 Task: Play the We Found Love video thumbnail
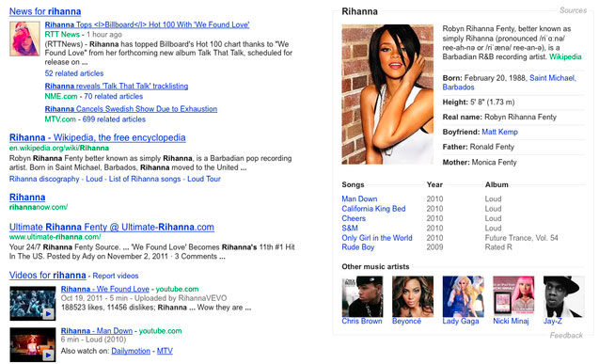[x=33, y=303]
